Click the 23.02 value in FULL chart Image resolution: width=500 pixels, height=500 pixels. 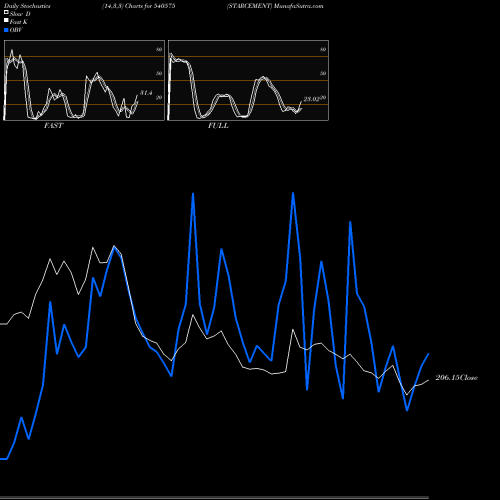pos(311,99)
